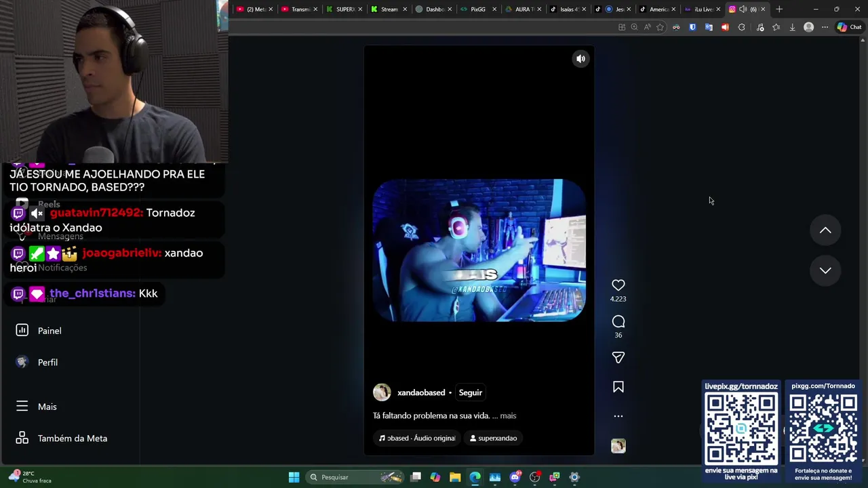Save reel with bookmark icon
The image size is (868, 488).
click(x=618, y=387)
